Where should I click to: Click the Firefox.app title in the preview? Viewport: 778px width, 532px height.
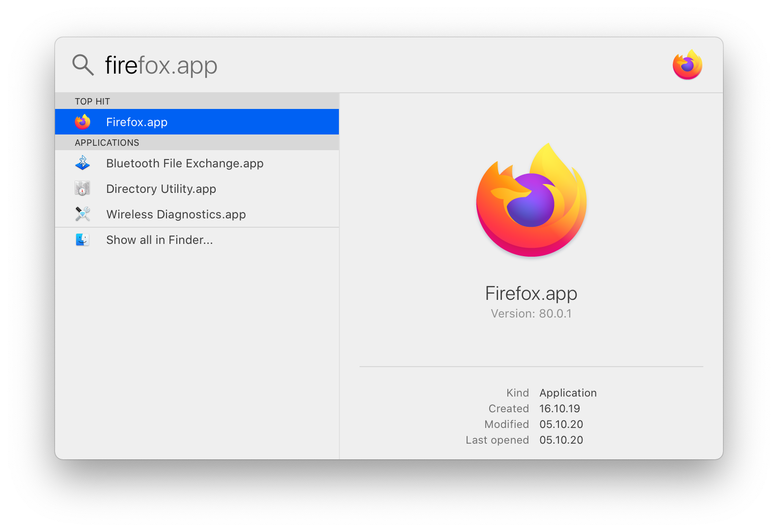(531, 293)
